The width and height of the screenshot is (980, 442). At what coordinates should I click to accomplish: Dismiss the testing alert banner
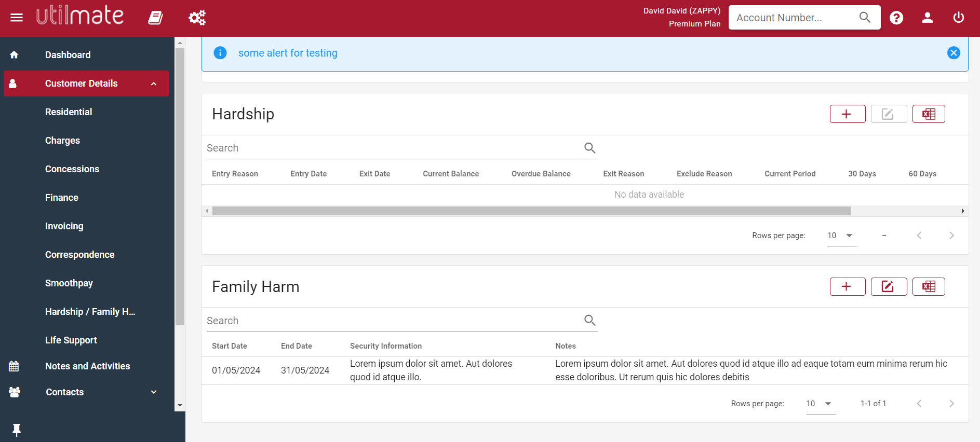[x=953, y=53]
